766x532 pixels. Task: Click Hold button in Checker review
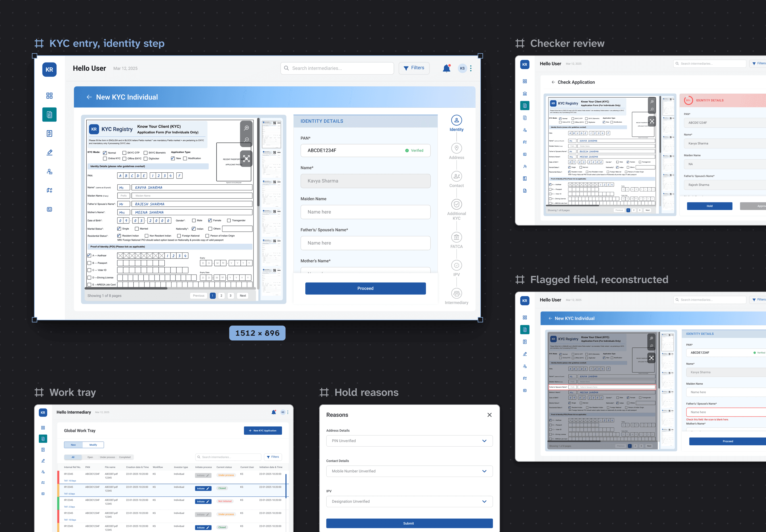pos(710,206)
